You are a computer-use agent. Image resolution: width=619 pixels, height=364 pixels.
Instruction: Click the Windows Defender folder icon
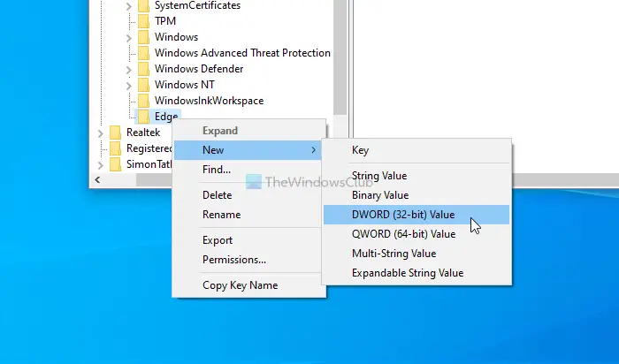(x=143, y=69)
